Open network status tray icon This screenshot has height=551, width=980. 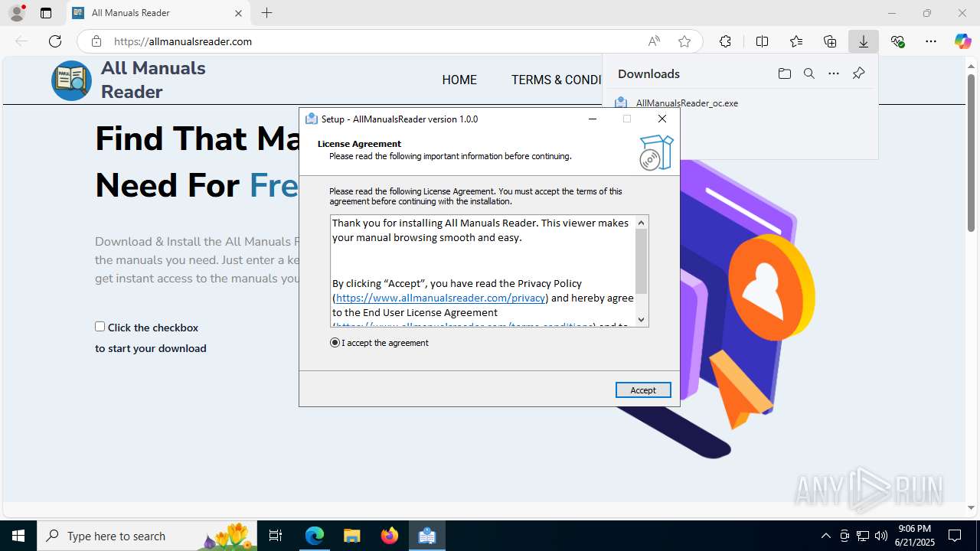pos(862,536)
